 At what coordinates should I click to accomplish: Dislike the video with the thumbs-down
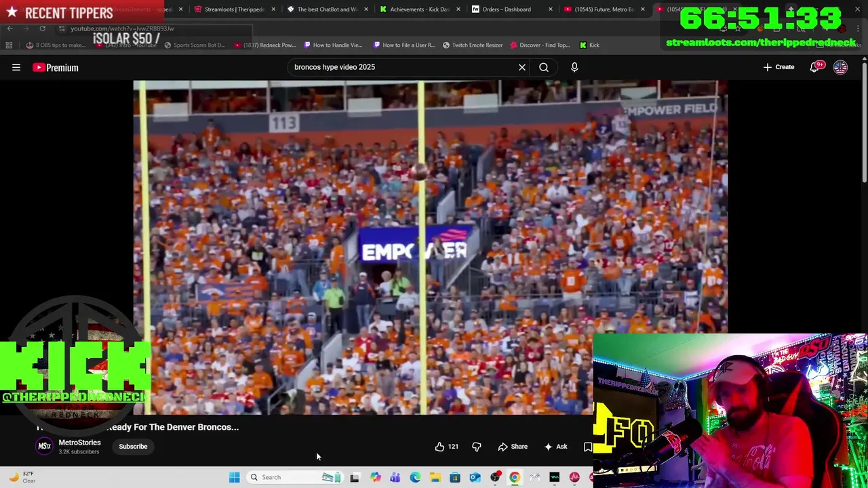(x=477, y=447)
